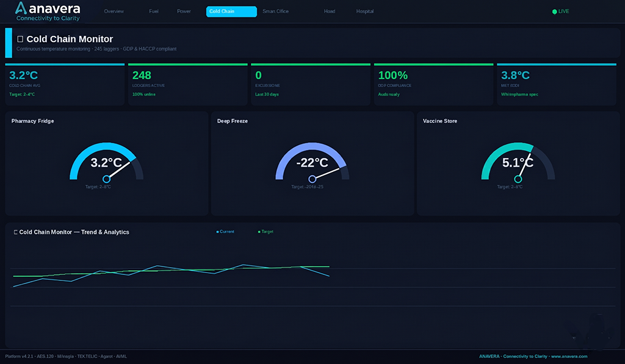Click the Anavera logo
This screenshot has width=625, height=364.
tap(48, 12)
